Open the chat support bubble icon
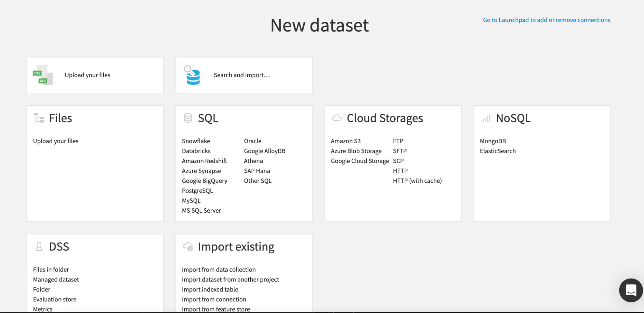644x313 pixels. tap(630, 290)
